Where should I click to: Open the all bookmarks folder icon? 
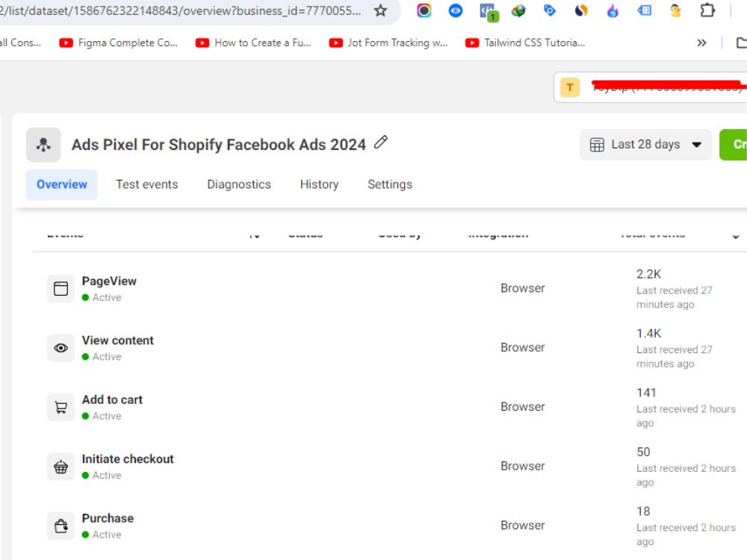[741, 43]
